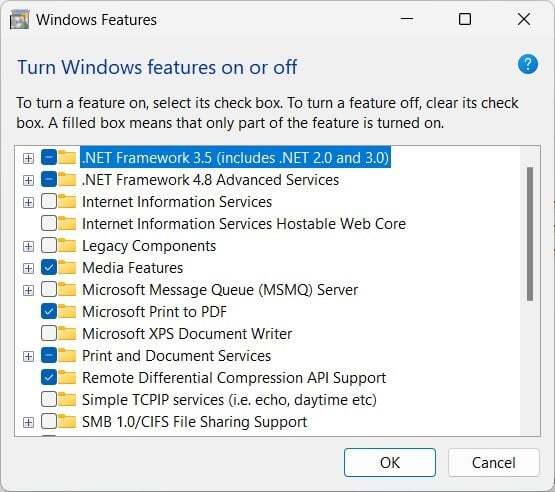555x492 pixels.
Task: Click the SMB 1.0/CIFS folder icon
Action: 67,422
